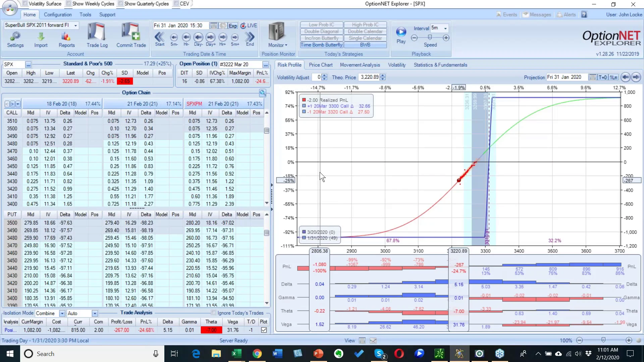Screen dimensions: 644x362
Task: Open the Configuration menu tab
Action: pos(58,15)
